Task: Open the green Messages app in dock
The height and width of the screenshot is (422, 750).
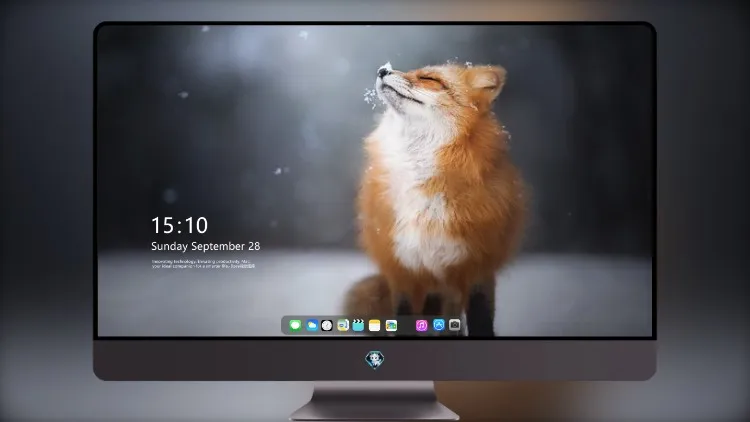Action: point(295,325)
